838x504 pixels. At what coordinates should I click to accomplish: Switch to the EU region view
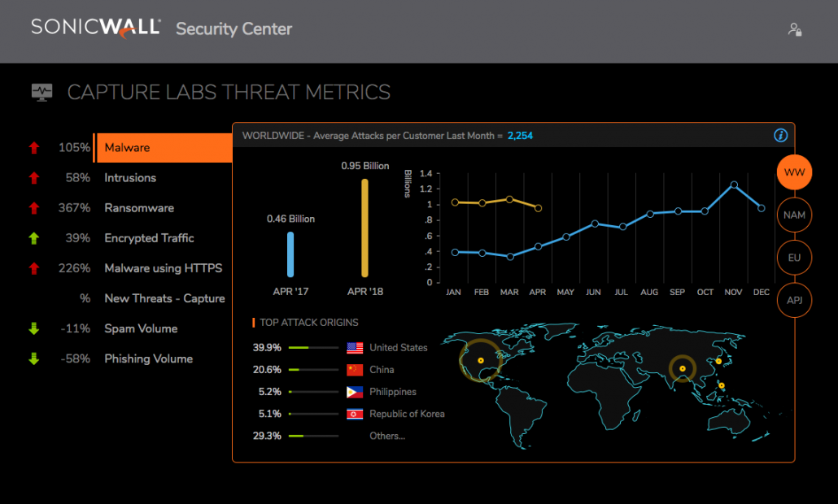click(x=794, y=257)
